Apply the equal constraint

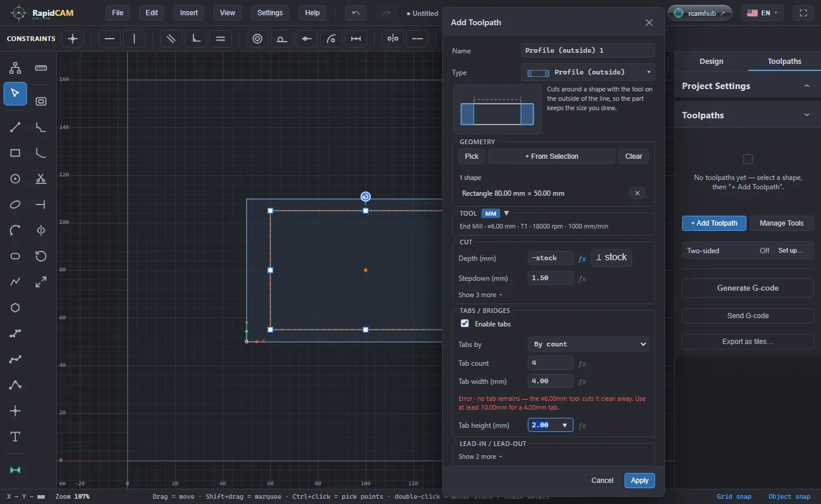pyautogui.click(x=220, y=39)
